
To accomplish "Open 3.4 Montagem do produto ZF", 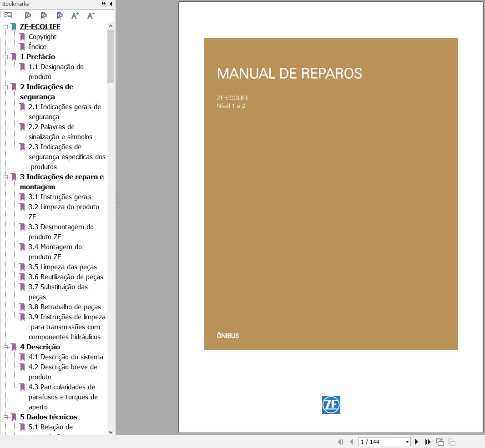I will pos(55,252).
